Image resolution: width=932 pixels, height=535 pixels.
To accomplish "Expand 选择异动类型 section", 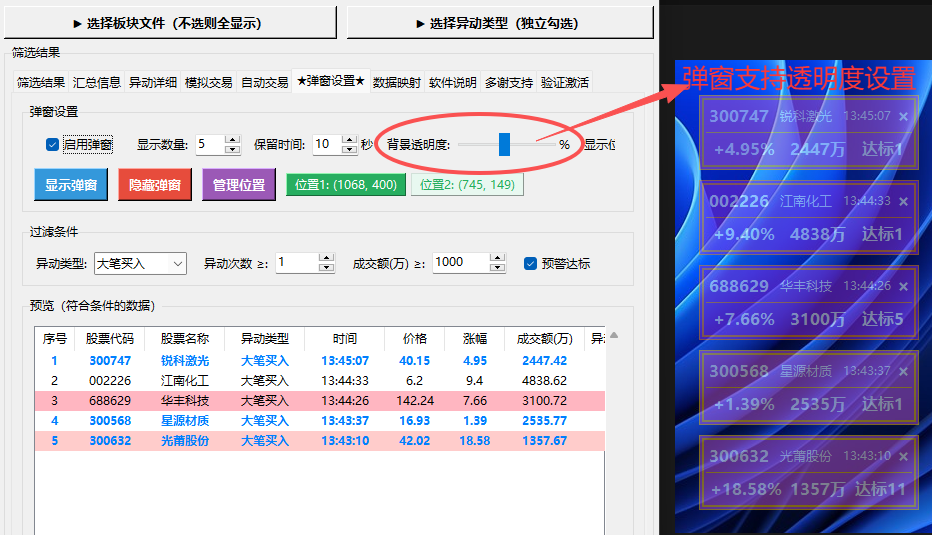I will coord(500,23).
